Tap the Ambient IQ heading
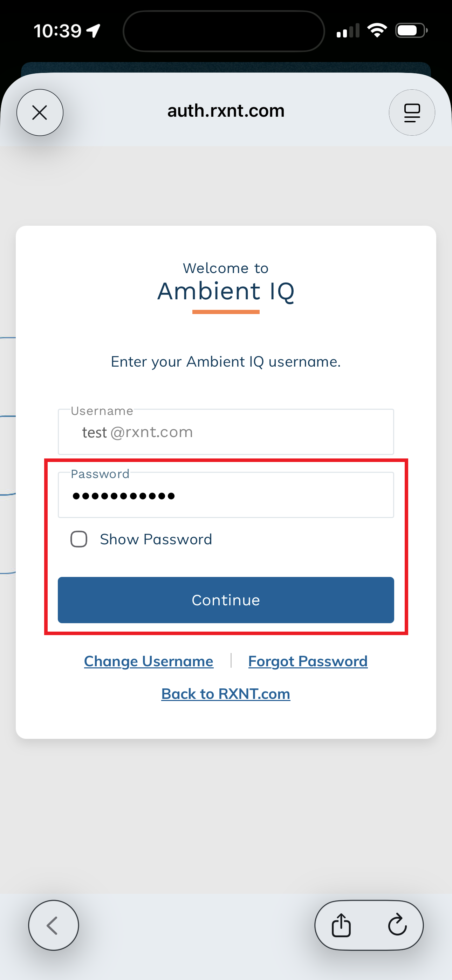Screen dimensions: 452x980 point(226,291)
